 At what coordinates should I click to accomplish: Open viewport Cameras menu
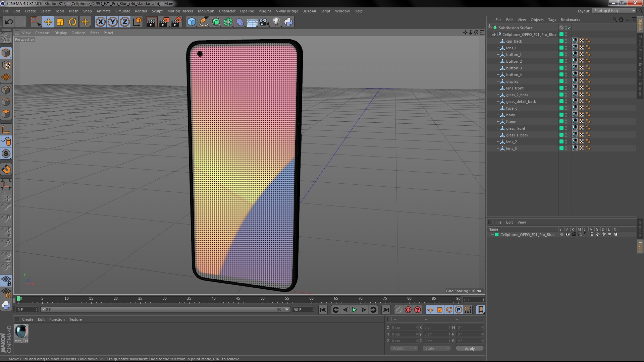pos(42,33)
